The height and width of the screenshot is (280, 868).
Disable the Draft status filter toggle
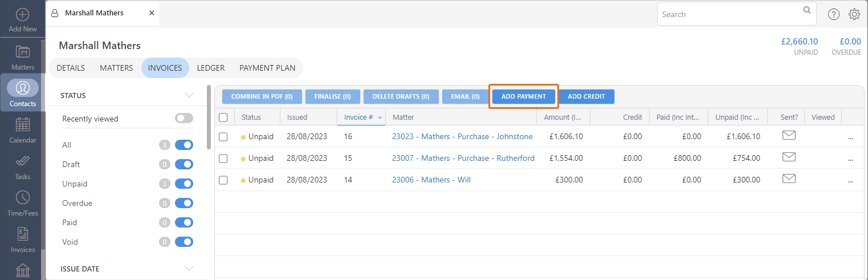click(x=184, y=164)
